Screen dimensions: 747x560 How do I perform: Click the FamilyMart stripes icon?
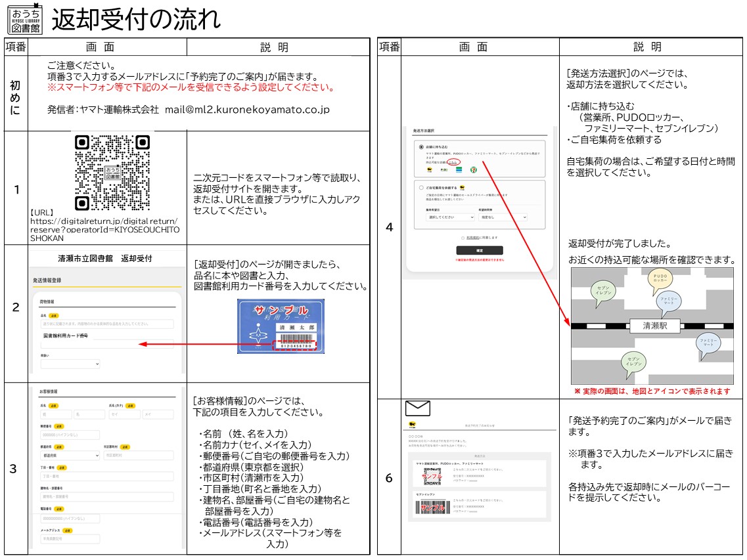[459, 169]
